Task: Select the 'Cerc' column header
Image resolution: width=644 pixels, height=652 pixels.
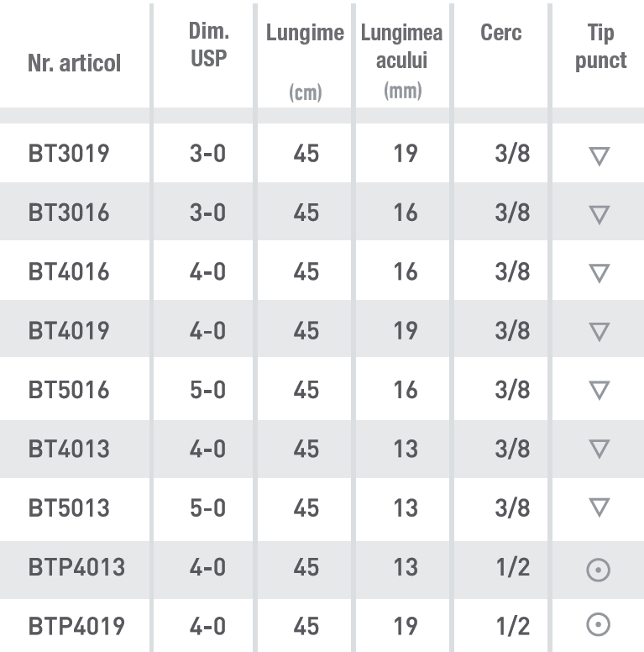Action: [x=501, y=34]
